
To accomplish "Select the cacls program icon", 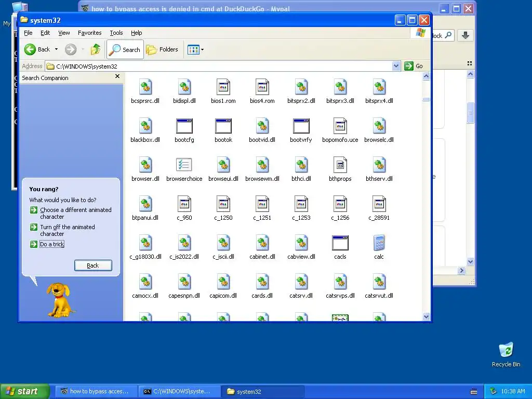I will tap(340, 243).
